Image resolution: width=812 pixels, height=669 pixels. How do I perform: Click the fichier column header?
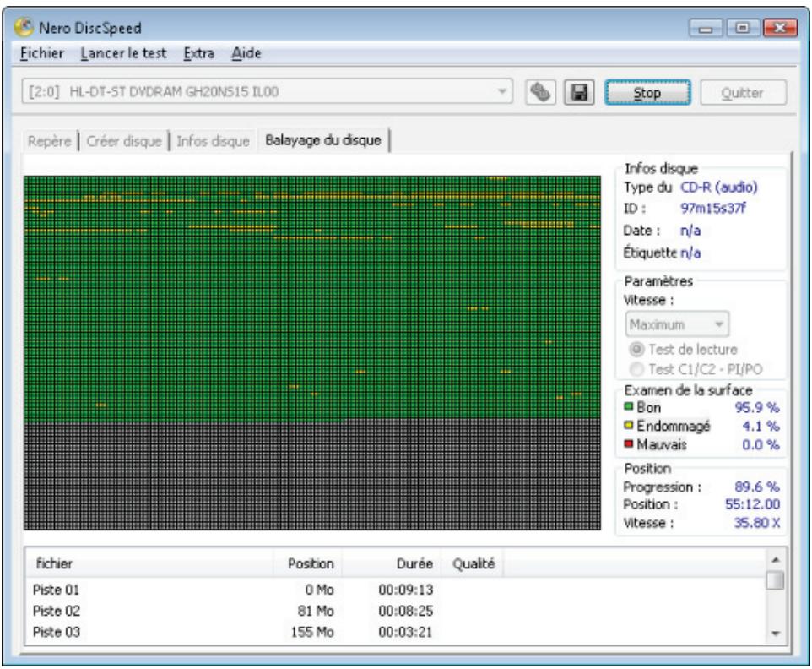[149, 563]
